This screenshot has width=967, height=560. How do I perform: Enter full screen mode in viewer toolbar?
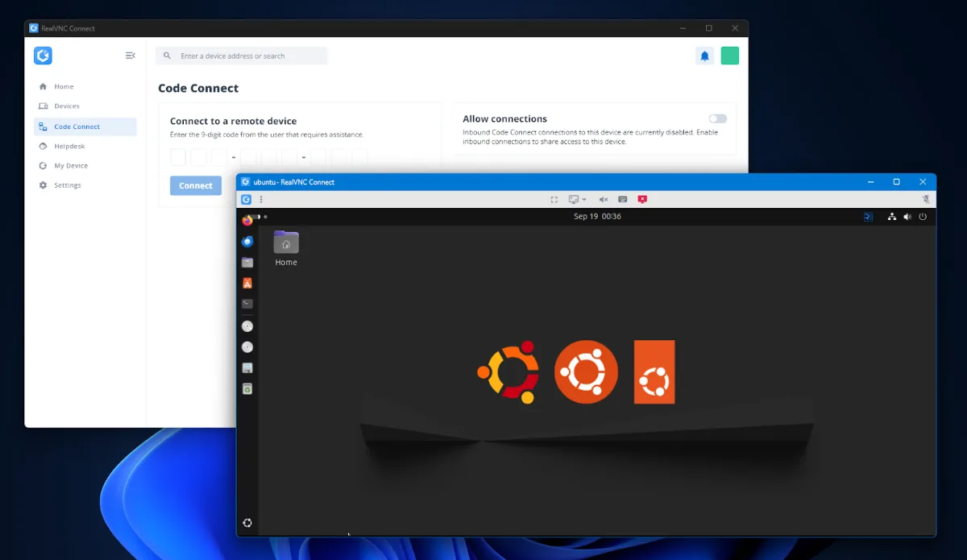point(554,199)
